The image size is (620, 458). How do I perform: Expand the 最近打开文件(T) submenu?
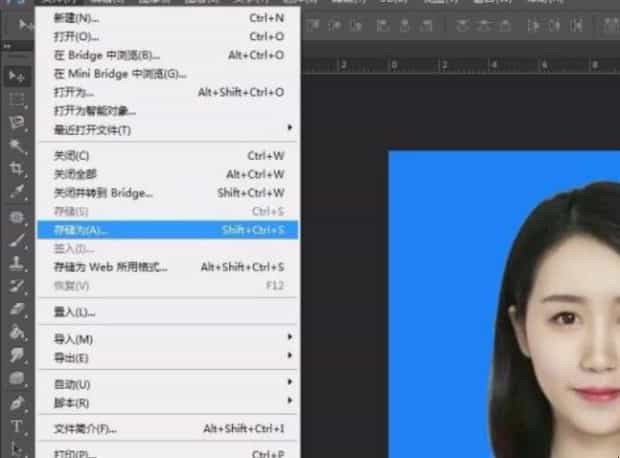[x=168, y=129]
